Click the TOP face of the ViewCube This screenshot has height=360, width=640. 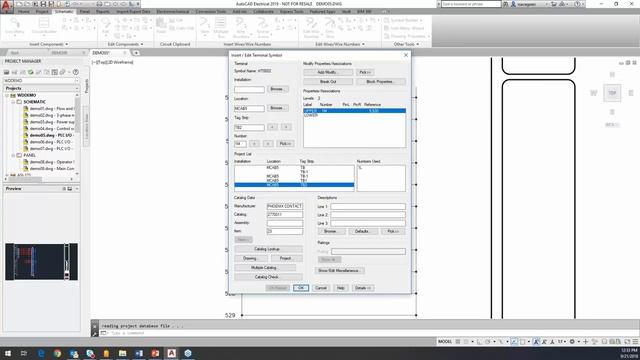(612, 93)
